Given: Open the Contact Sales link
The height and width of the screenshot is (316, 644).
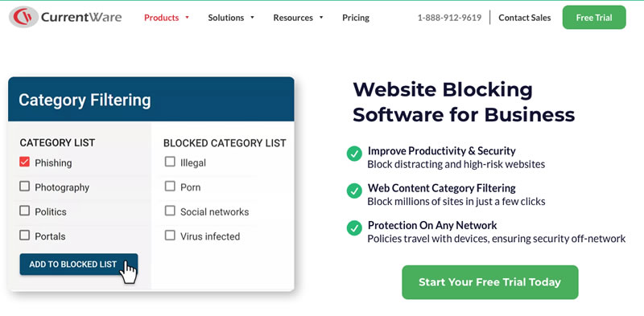Looking at the screenshot, I should (x=525, y=18).
